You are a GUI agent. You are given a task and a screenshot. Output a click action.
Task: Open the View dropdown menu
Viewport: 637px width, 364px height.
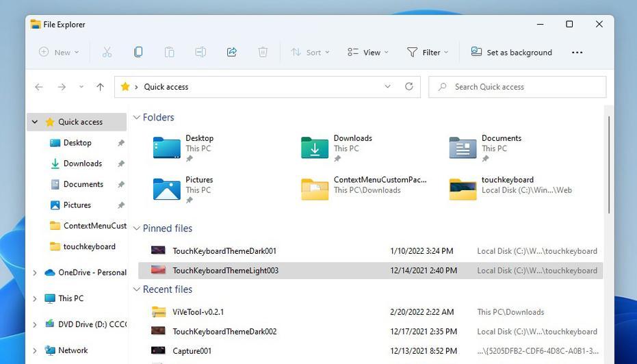tap(368, 53)
